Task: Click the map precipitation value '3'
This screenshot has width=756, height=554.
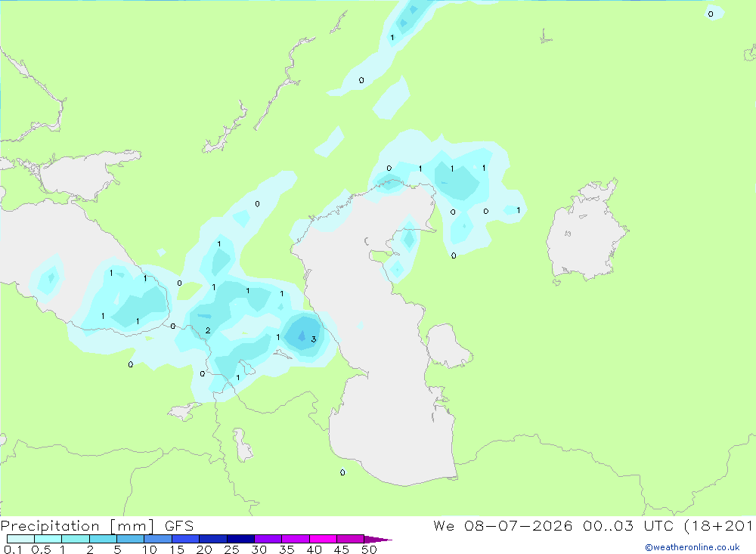Action: click(x=314, y=339)
